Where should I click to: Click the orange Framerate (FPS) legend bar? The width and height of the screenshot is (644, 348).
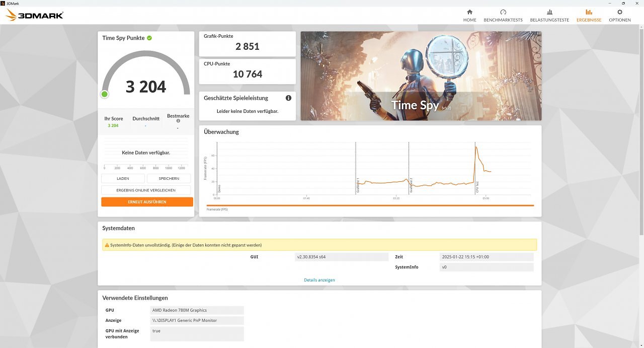click(370, 205)
